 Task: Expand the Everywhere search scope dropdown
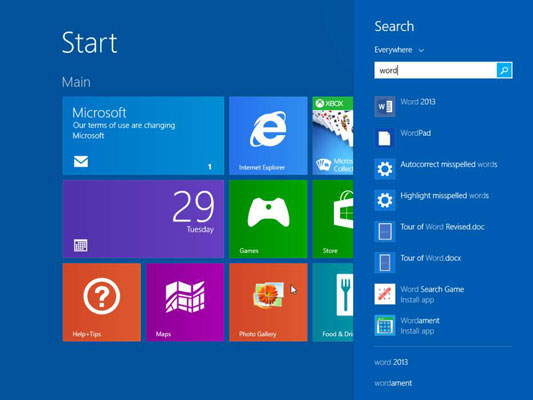pos(399,50)
